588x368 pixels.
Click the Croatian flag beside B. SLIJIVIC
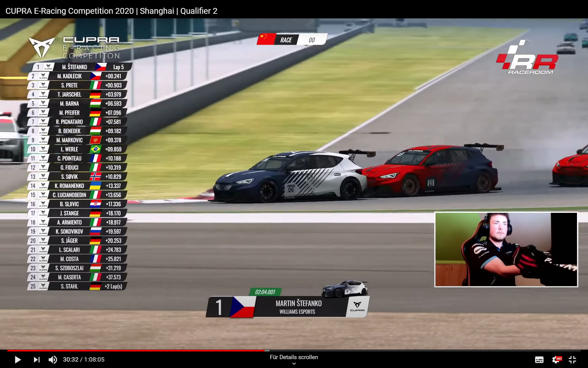point(95,204)
